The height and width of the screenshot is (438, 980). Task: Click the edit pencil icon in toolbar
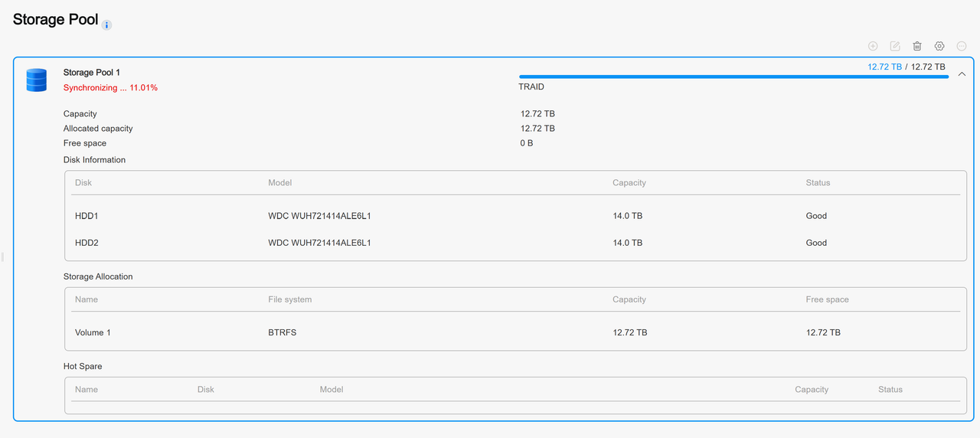[895, 46]
